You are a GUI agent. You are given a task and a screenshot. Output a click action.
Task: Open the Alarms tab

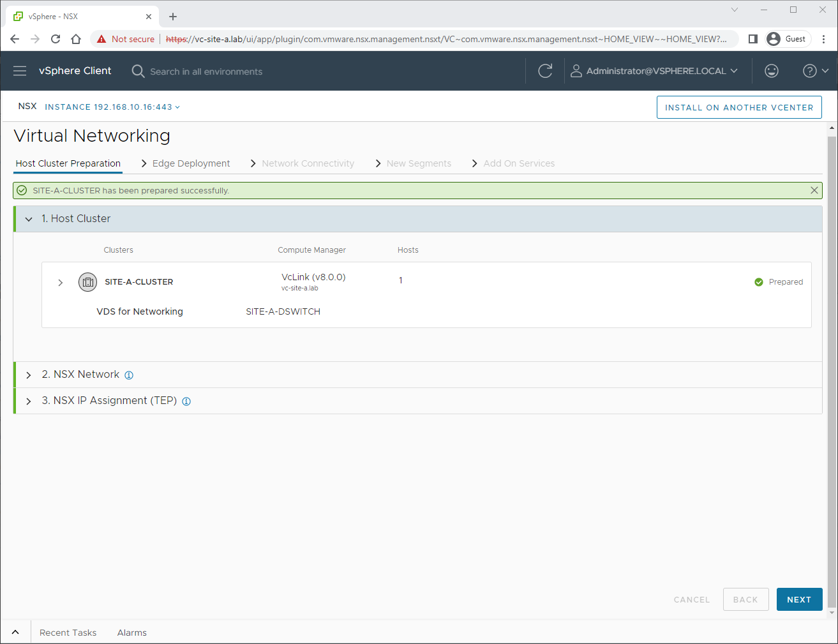click(132, 633)
